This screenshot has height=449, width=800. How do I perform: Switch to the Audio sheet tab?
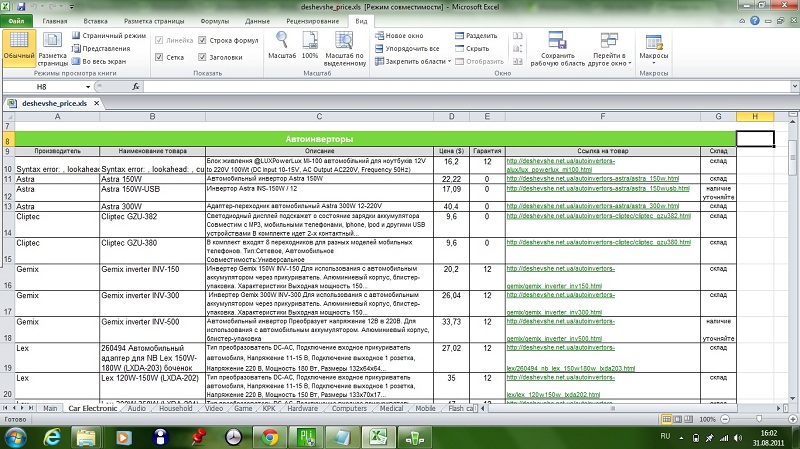coord(136,408)
